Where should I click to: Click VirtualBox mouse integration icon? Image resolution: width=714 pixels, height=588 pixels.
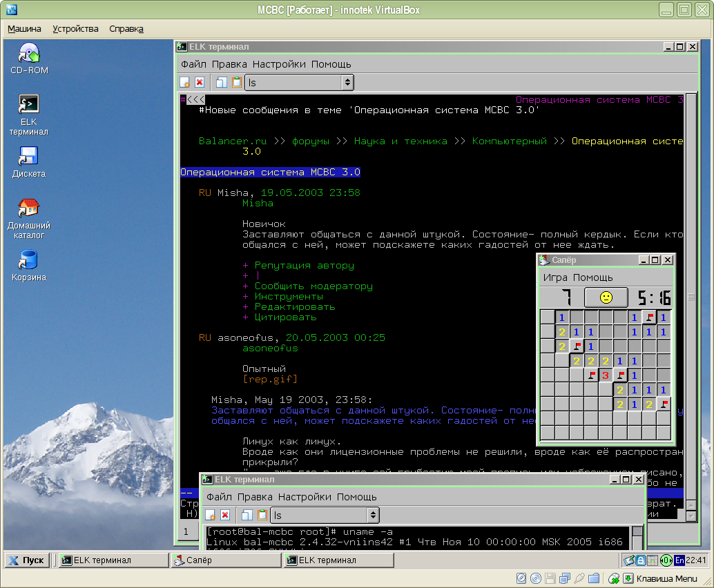pyautogui.click(x=614, y=578)
